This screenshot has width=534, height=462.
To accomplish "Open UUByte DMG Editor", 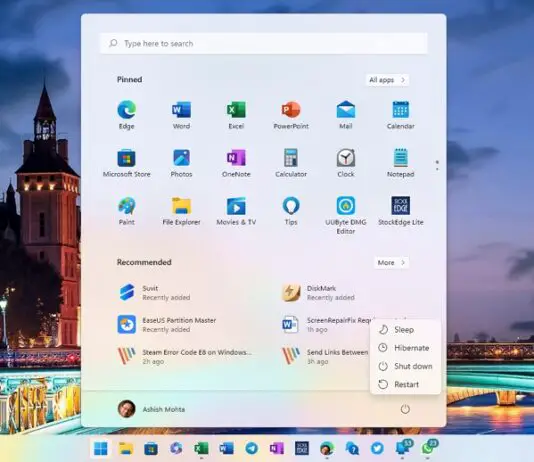I will 346,216.
